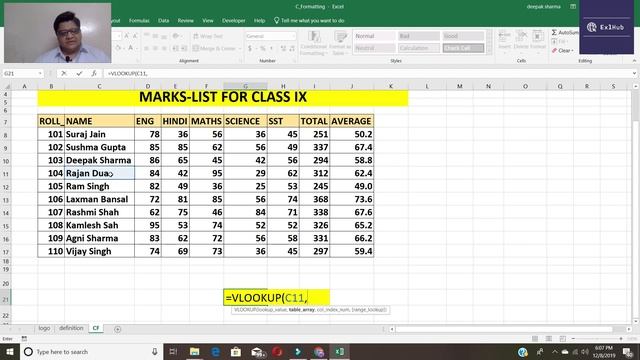Apply the Good cell style
The height and width of the screenshot is (360, 640).
point(463,36)
